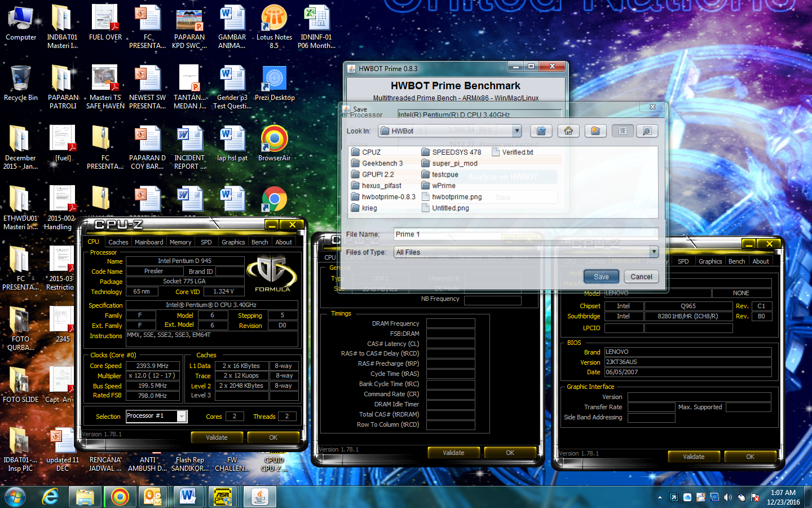
Task: Click OK in the processor CPU-Z window
Action: click(273, 437)
